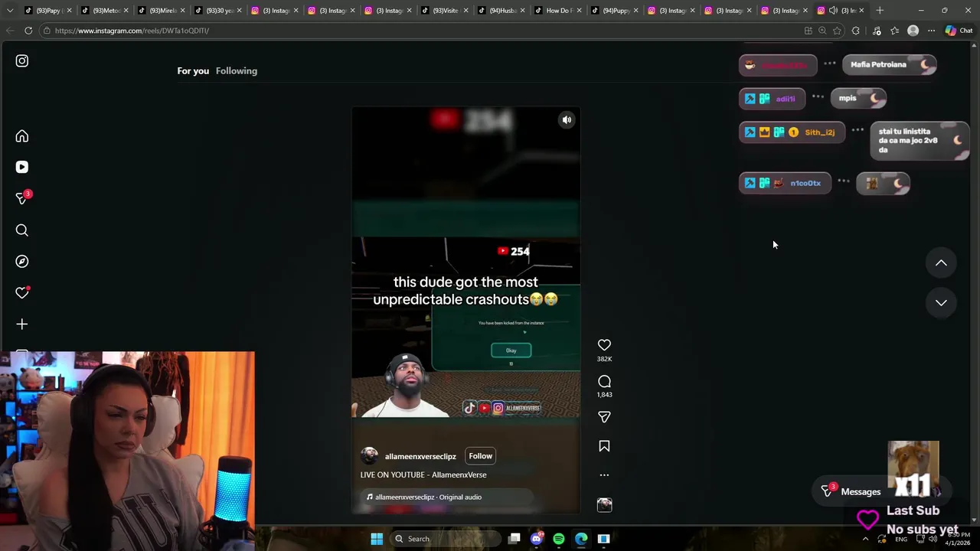Go to the next reel with down arrow

pyautogui.click(x=941, y=303)
